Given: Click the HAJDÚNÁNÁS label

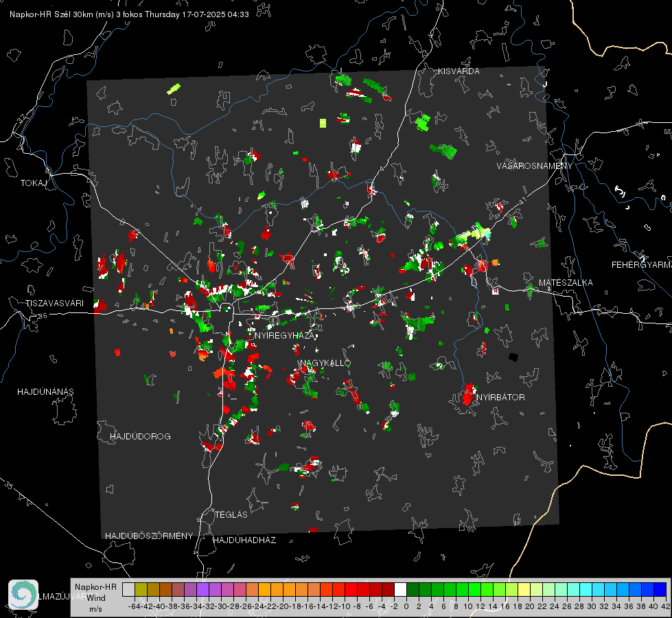Looking at the screenshot, I should (x=45, y=391).
